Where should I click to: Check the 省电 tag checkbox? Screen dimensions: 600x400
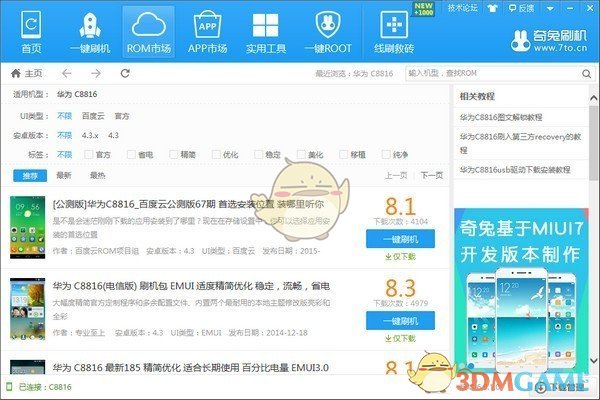tap(131, 154)
